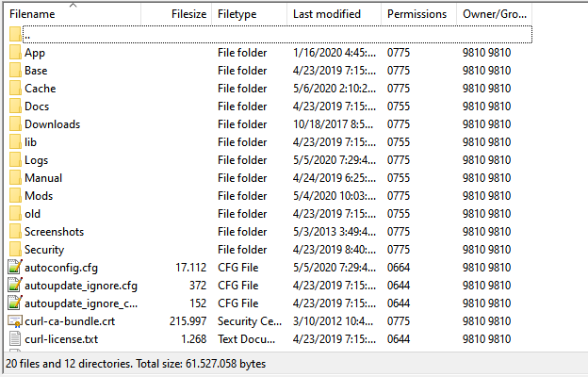Viewport: 588px width, 377px height.
Task: Click the autoconfig.cfg file icon
Action: (14, 268)
